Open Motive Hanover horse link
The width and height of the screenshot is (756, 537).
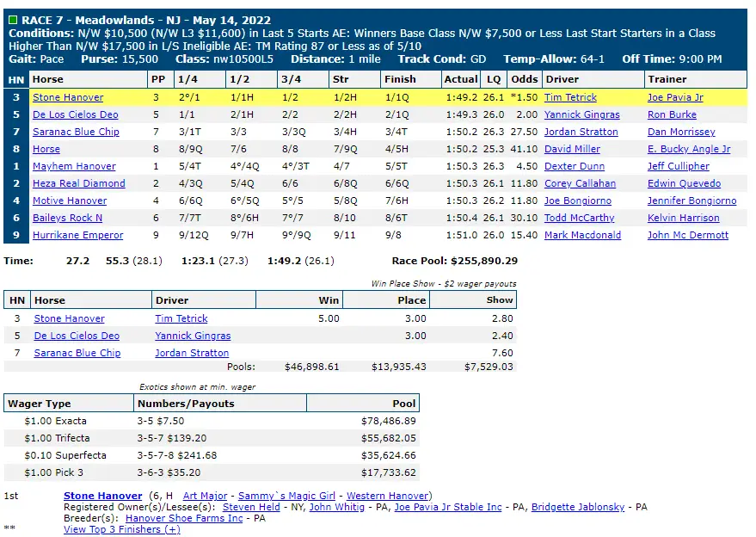70,201
